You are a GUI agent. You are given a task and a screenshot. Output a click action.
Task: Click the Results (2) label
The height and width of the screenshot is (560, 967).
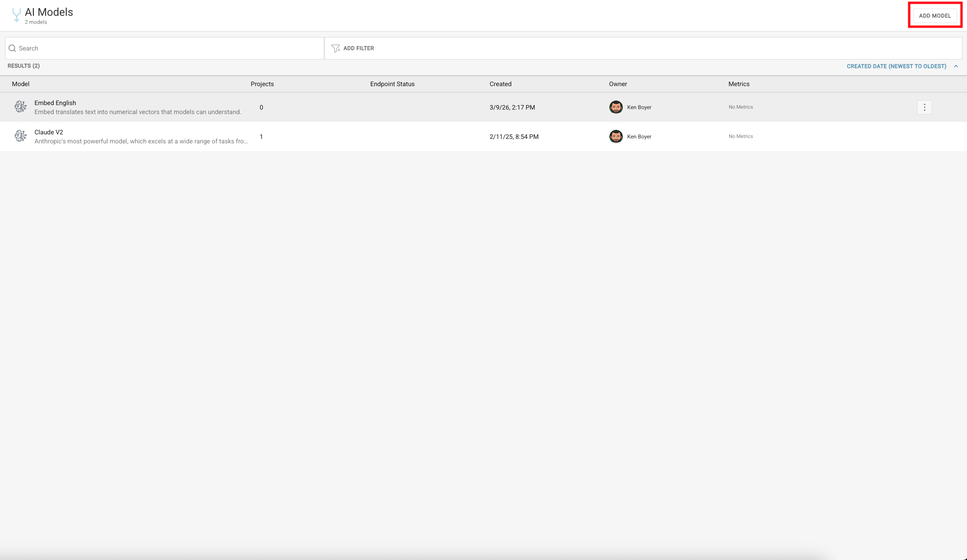tap(23, 66)
